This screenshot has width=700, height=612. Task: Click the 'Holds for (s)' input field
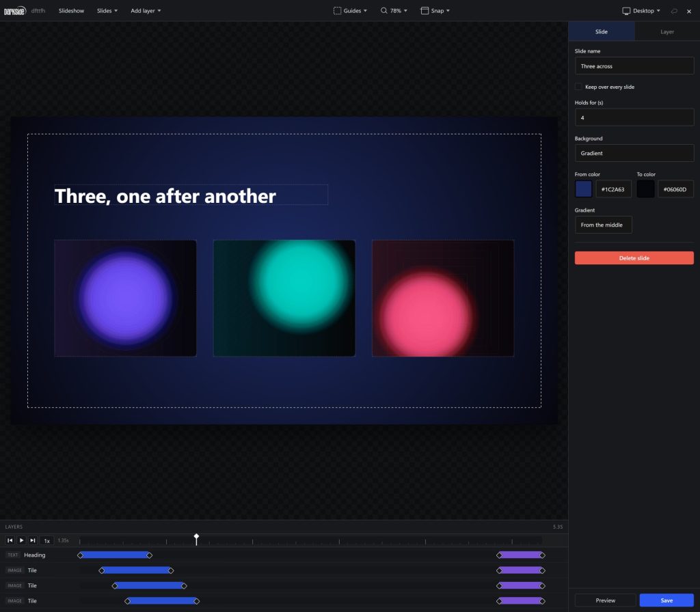click(x=634, y=117)
